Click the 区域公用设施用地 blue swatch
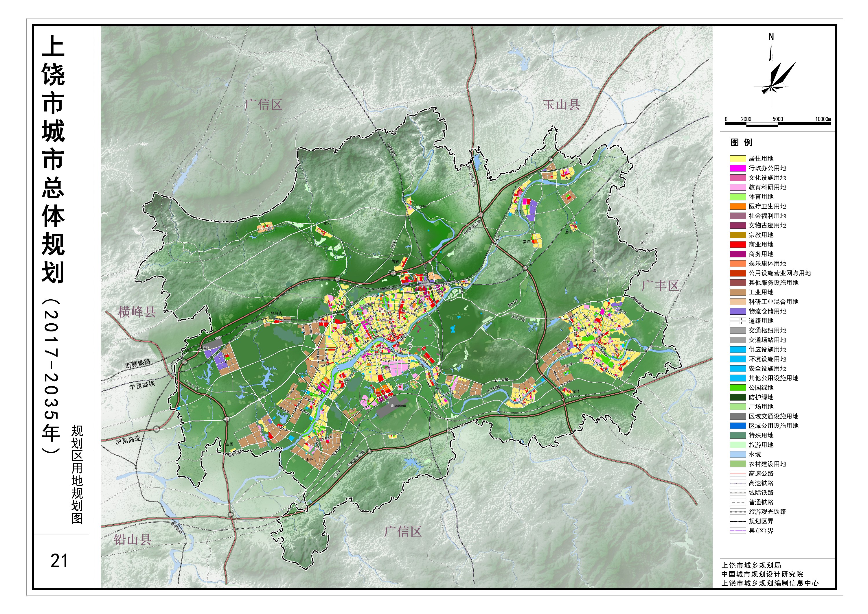Screen dimensions: 868x614 pos(737,426)
